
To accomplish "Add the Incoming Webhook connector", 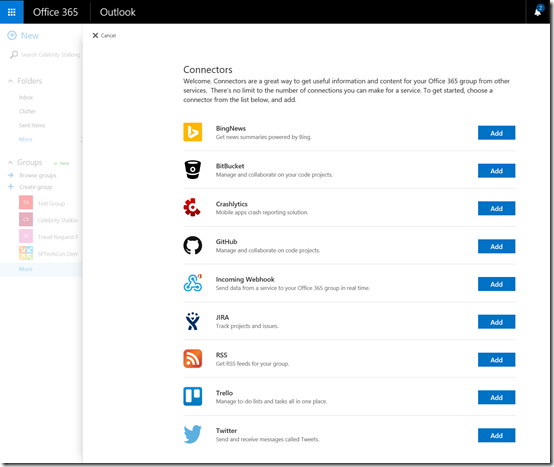I will click(496, 284).
